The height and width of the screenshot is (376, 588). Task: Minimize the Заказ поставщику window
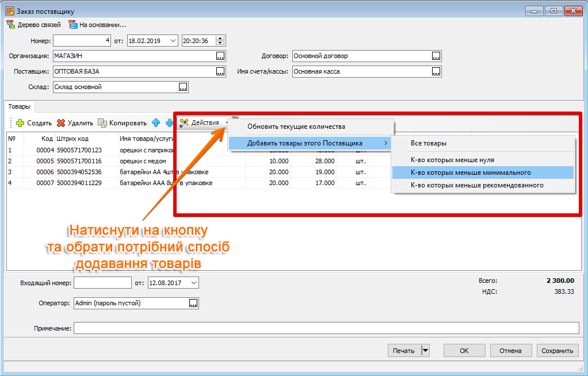(534, 11)
